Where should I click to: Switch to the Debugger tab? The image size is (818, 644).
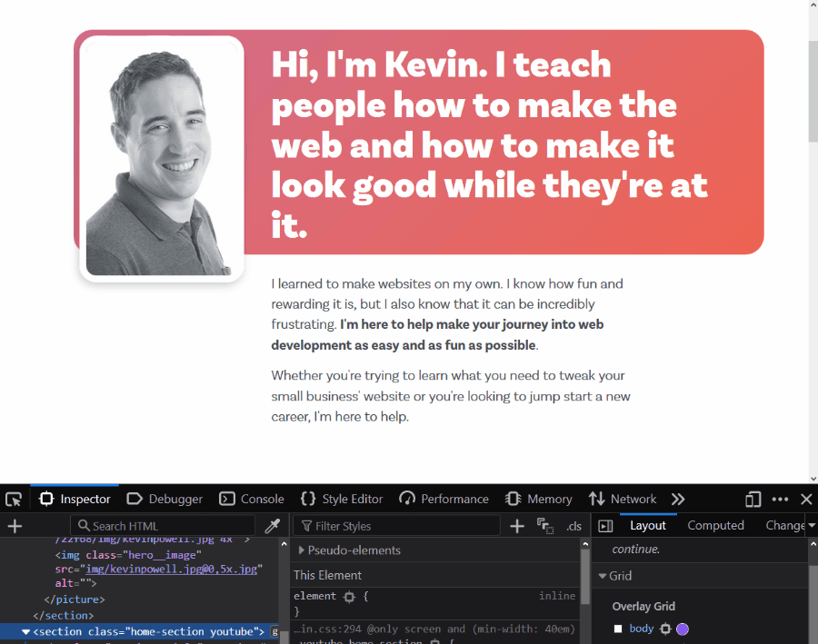[x=165, y=499]
